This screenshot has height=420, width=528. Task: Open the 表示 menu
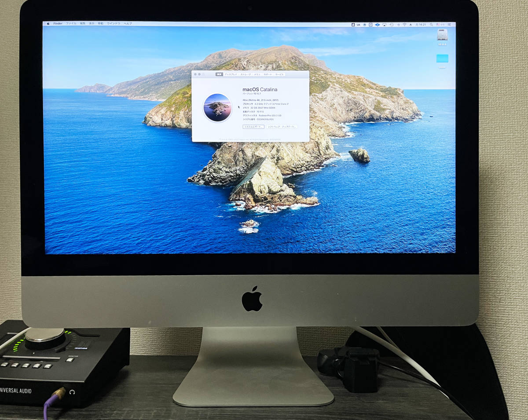[x=92, y=23]
